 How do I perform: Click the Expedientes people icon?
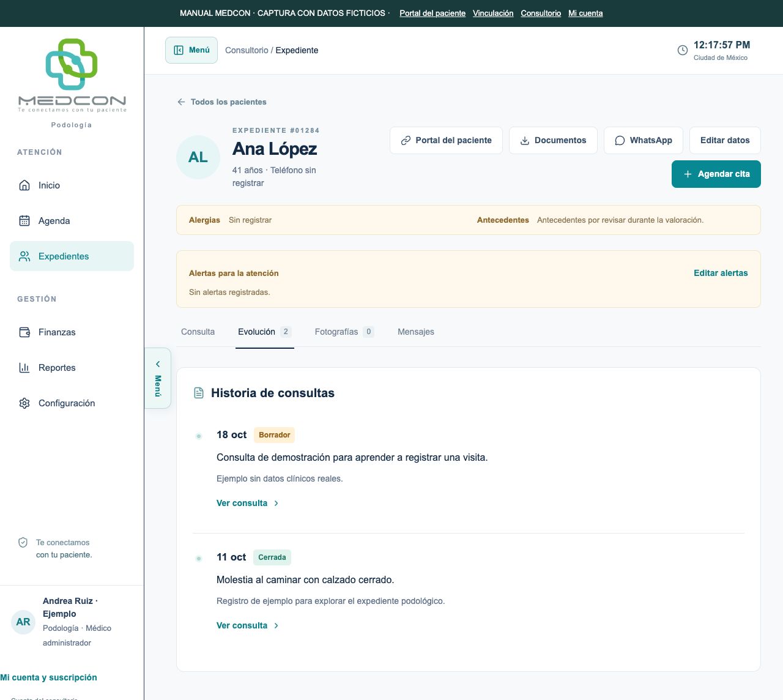[x=24, y=256]
